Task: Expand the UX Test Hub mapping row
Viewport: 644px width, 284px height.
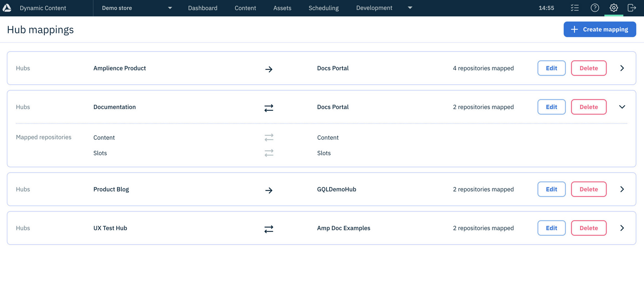Action: [622, 228]
